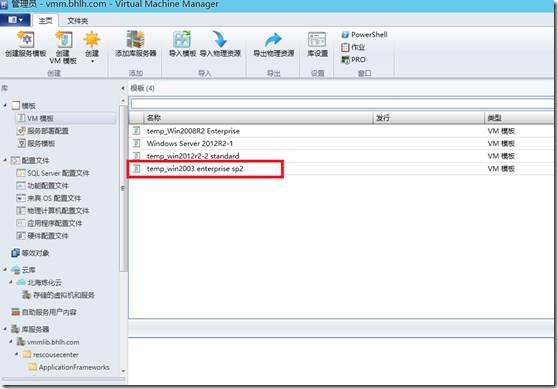Screen dimensions: 558x389
Task: Collapse the left navigation pane arrow
Action: [x=123, y=88]
